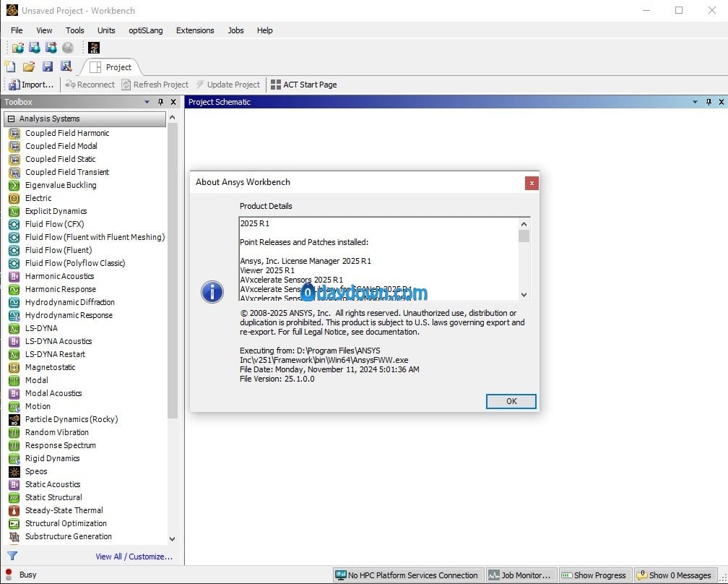The height and width of the screenshot is (584, 728).
Task: Open the File menu
Action: point(17,30)
